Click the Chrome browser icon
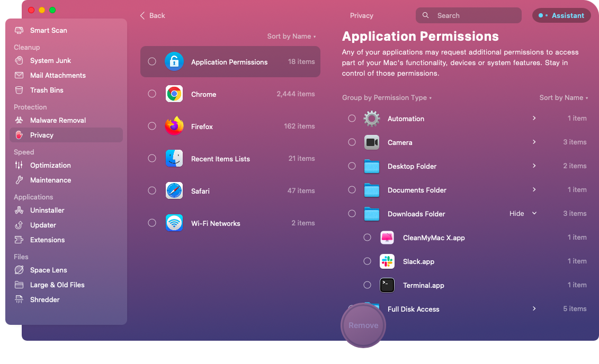Viewport: 599px width, 364px height. tap(174, 94)
